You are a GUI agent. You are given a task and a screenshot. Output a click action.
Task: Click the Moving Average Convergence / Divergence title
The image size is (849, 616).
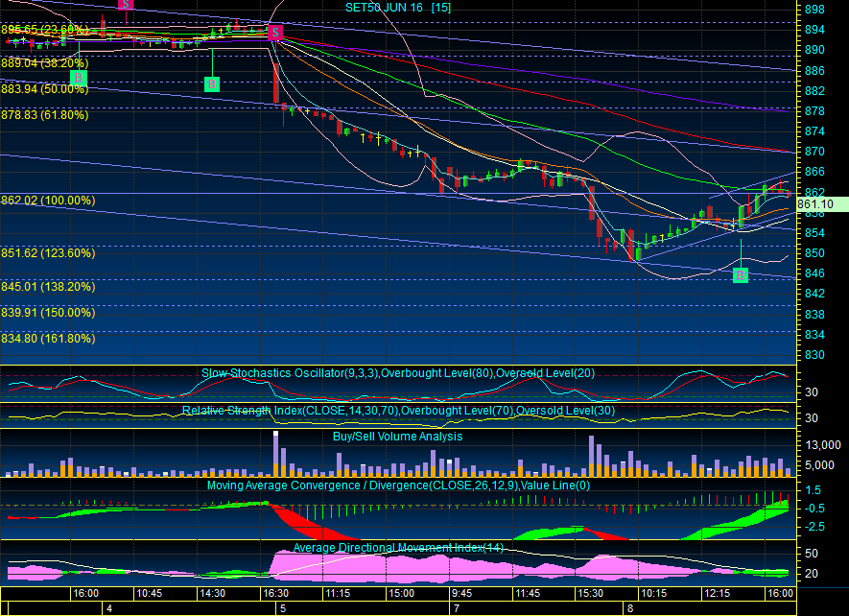point(398,486)
